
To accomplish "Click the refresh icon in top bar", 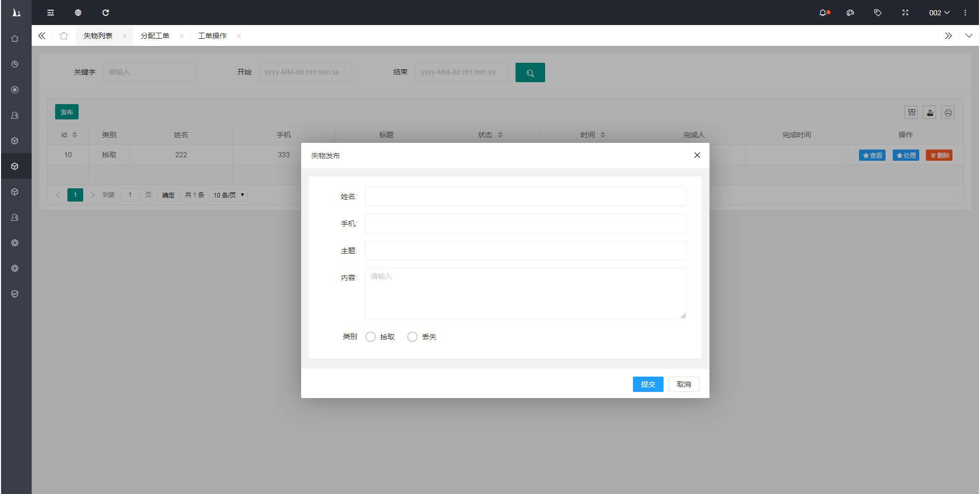I will pos(106,13).
